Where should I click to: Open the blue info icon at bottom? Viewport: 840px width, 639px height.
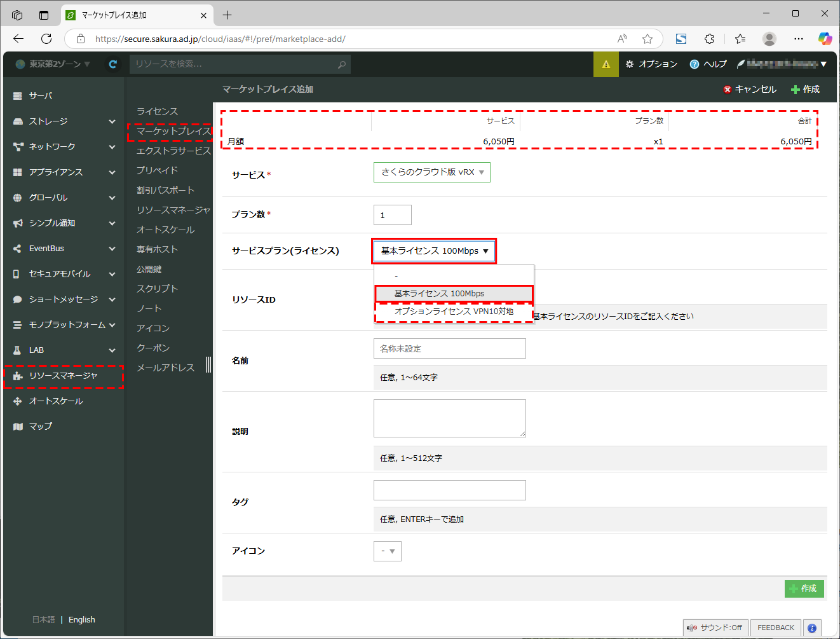pyautogui.click(x=812, y=628)
